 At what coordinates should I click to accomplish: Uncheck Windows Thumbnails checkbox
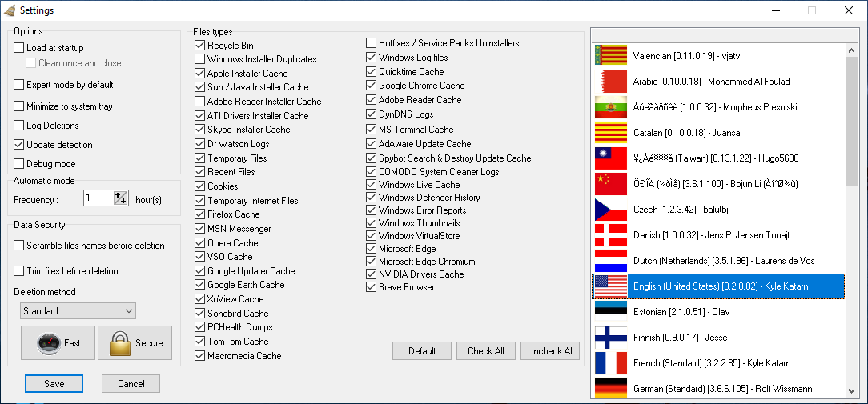click(371, 223)
